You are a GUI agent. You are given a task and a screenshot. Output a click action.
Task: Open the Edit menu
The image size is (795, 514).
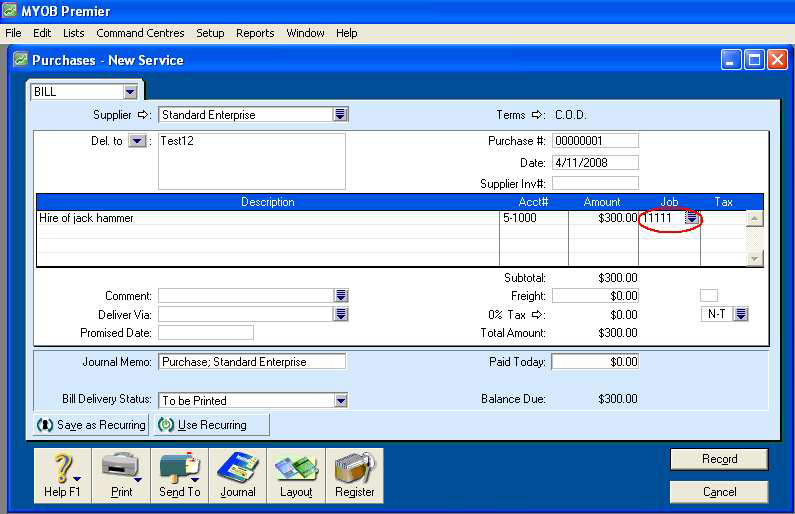click(42, 33)
